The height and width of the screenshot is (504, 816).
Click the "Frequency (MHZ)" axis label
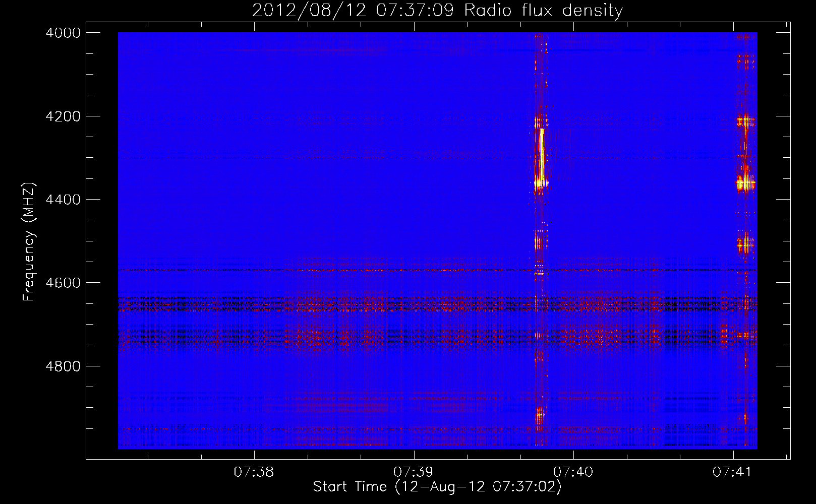(x=29, y=241)
